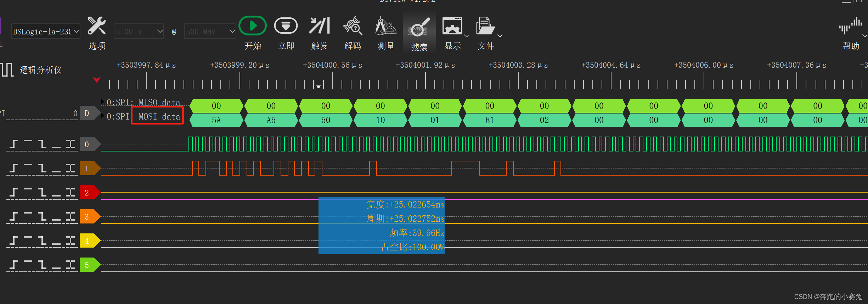Click the MISO data label
Image resolution: width=868 pixels, height=304 pixels.
point(159,102)
